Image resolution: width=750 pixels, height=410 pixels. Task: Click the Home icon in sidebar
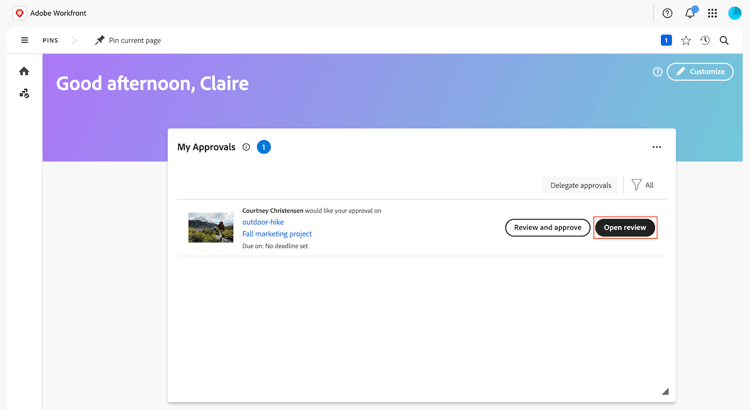(x=24, y=71)
